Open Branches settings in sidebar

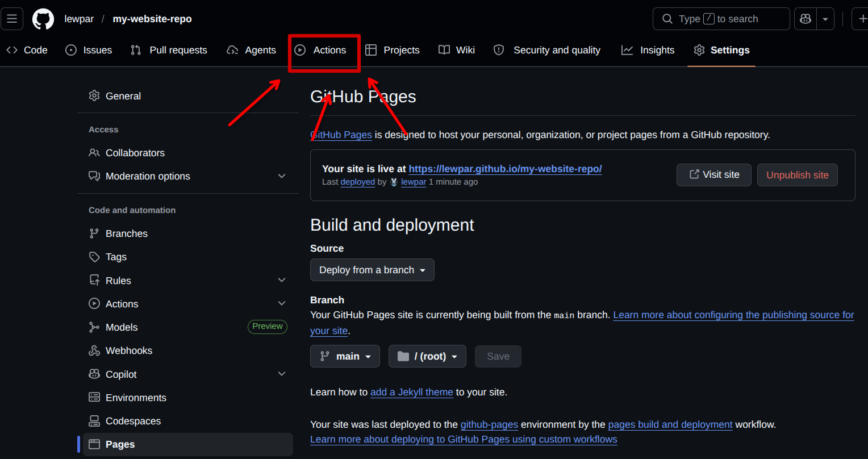point(188,233)
